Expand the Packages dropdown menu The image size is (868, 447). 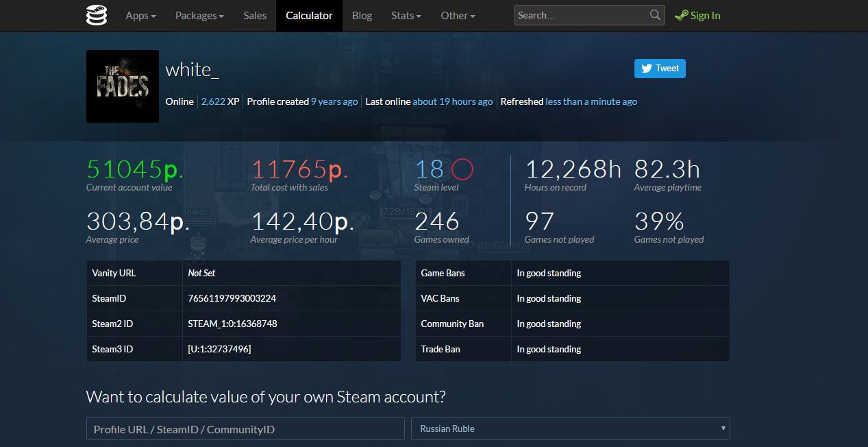coord(199,15)
